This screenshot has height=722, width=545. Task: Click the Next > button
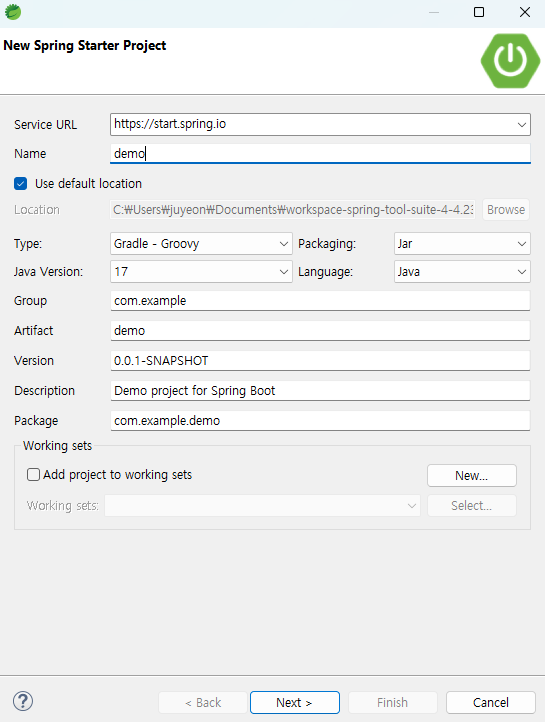tap(295, 702)
